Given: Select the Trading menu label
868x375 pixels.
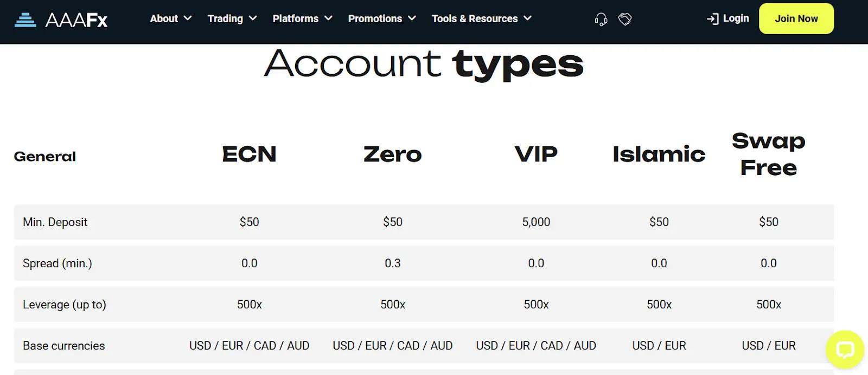Looking at the screenshot, I should (x=225, y=19).
